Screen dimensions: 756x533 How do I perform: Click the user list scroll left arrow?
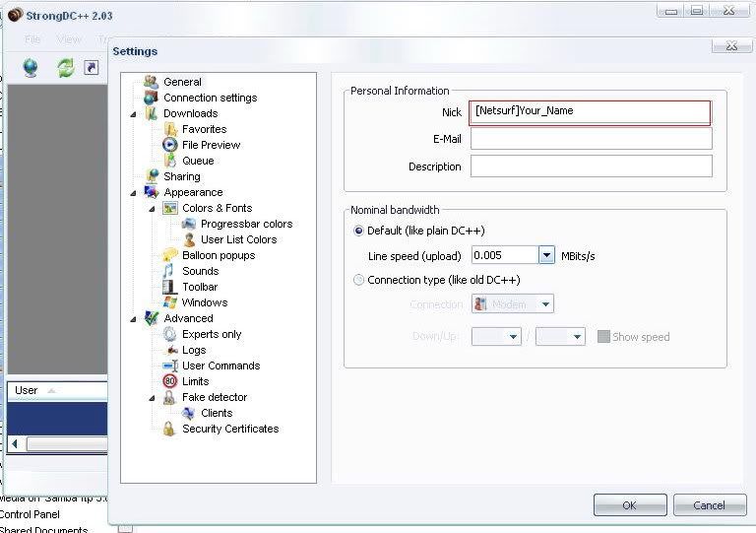tap(15, 443)
